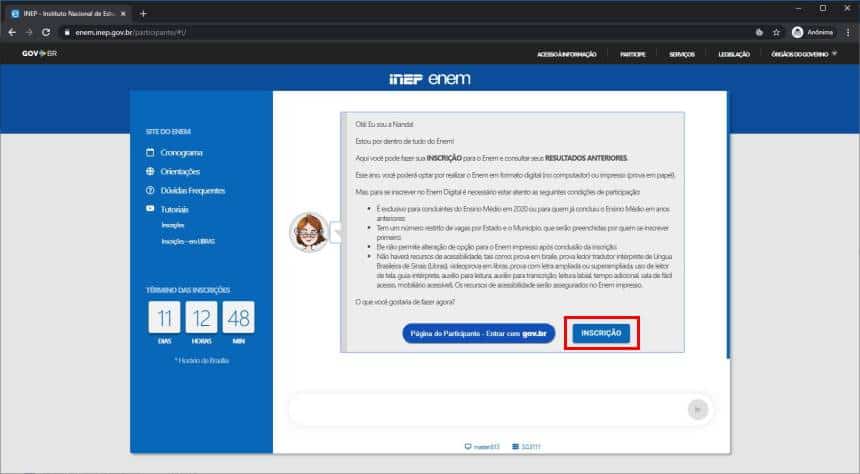Open the Orientações link
Image resolution: width=860 pixels, height=474 pixels.
(180, 172)
